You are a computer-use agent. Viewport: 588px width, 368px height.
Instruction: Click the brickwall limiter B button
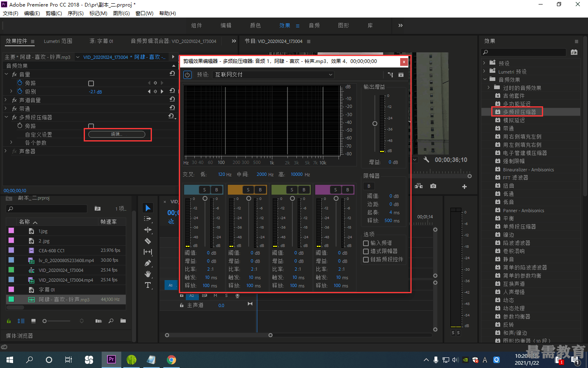pos(369,186)
